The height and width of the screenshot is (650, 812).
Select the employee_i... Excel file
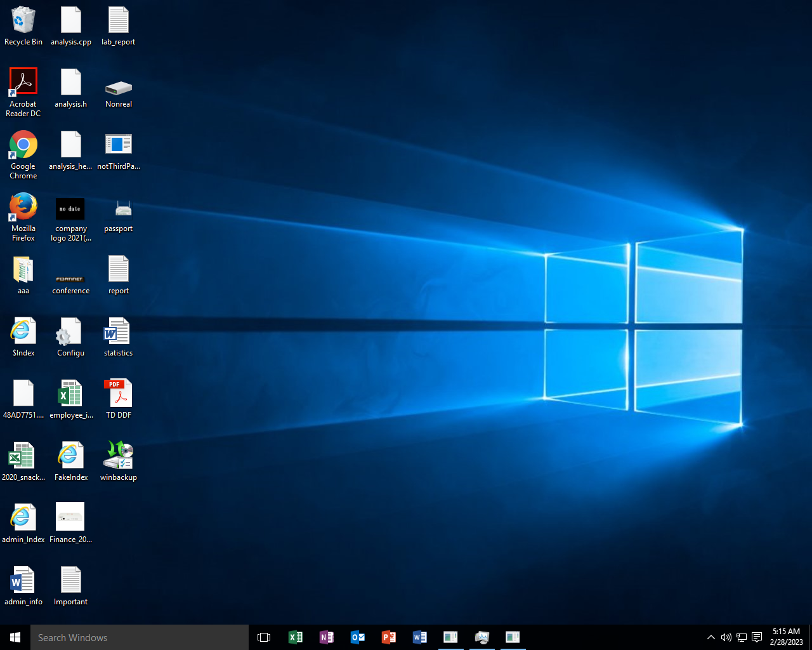[71, 399]
